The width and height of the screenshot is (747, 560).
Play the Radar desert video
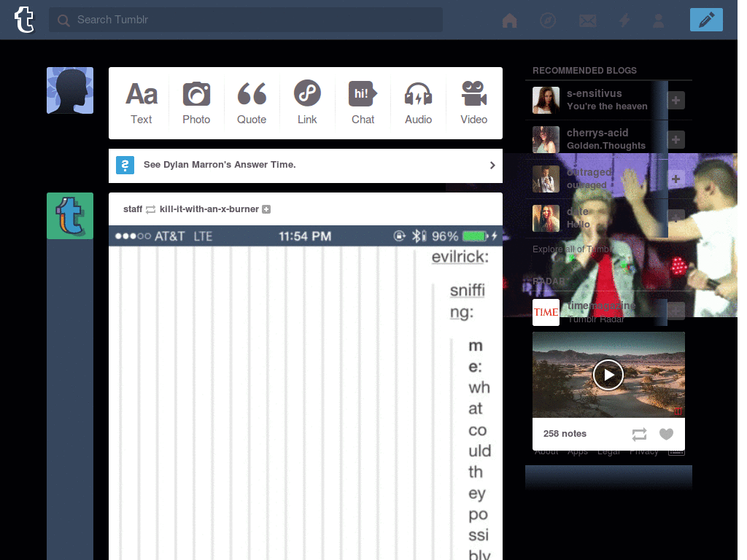(608, 375)
